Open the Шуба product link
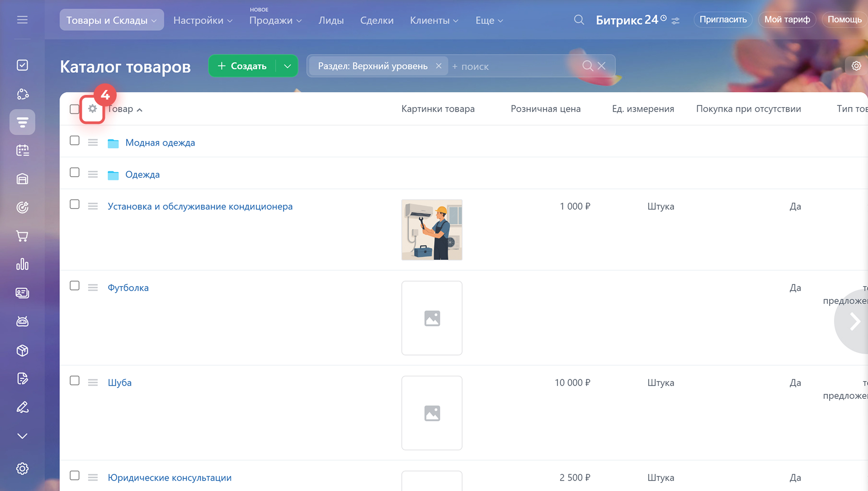The height and width of the screenshot is (491, 868). click(119, 382)
